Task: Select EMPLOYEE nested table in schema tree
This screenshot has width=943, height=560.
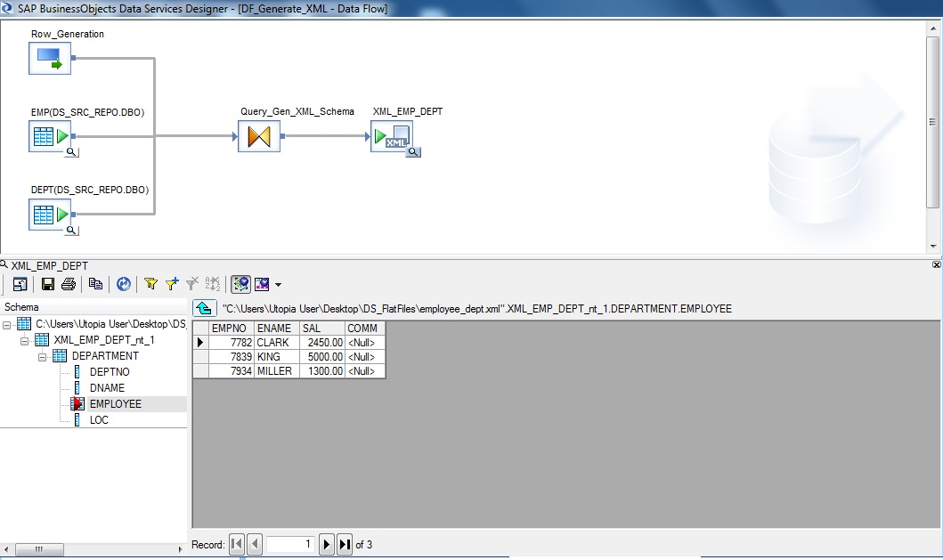Action: (116, 404)
